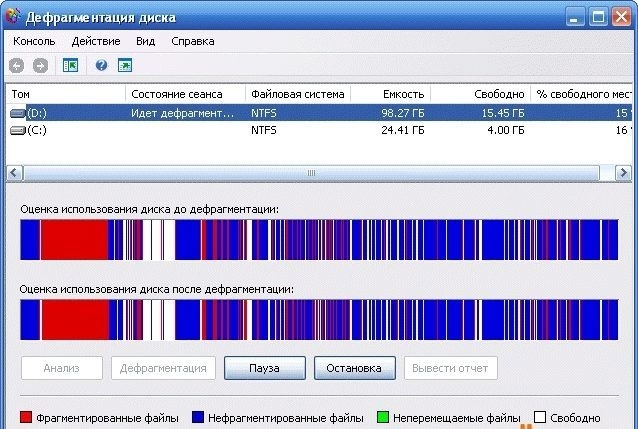The image size is (638, 429).
Task: Select the (C:) volume row
Action: 319,130
